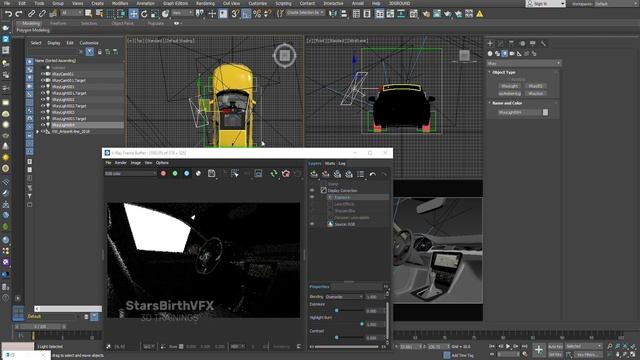Toggle visibility eye of VRayCam001

coord(42,74)
